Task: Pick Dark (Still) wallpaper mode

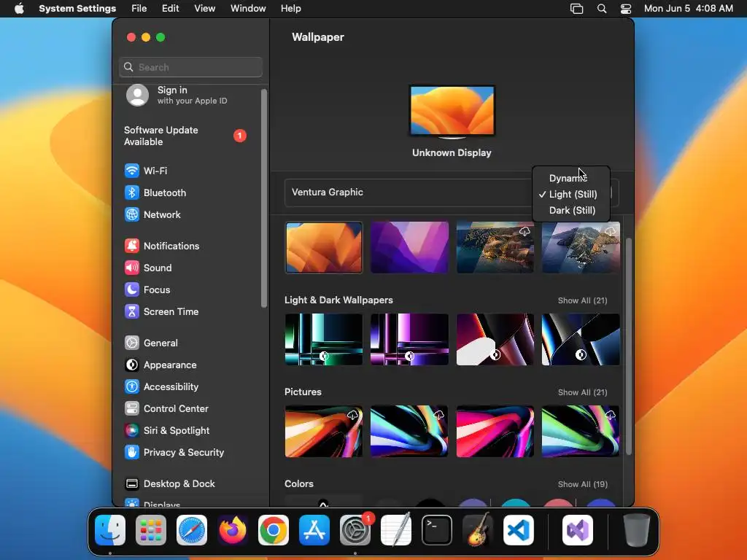Action: tap(570, 211)
